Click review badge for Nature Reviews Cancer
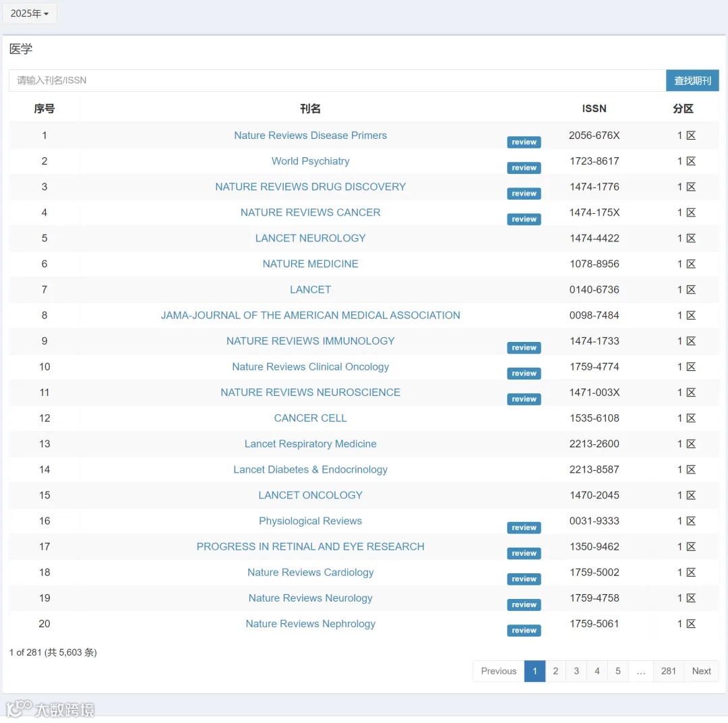 click(524, 219)
